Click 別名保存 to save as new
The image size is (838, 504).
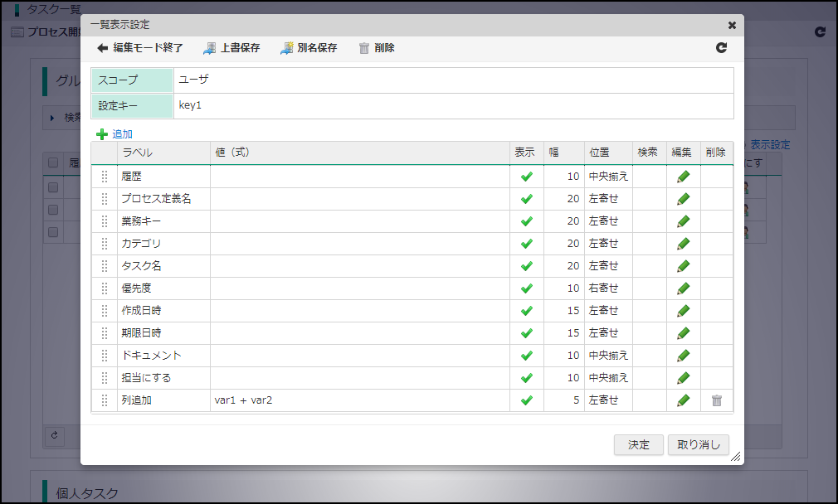(x=309, y=48)
